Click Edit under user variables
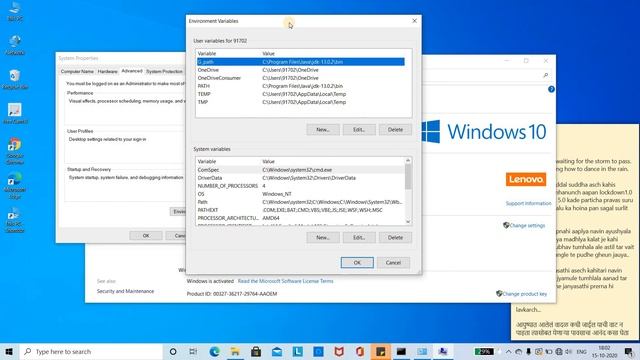 click(x=359, y=129)
